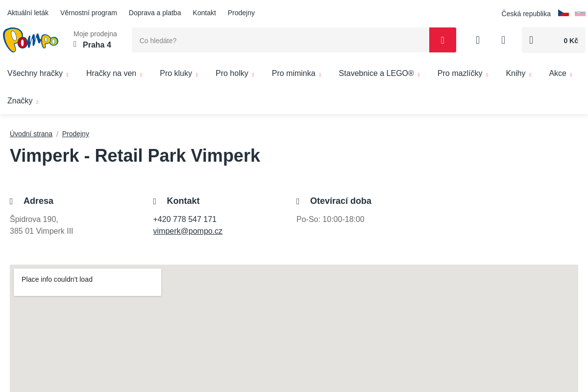The width and height of the screenshot is (588, 392).
Task: Click the location pin beside Praha 4
Action: click(x=75, y=45)
